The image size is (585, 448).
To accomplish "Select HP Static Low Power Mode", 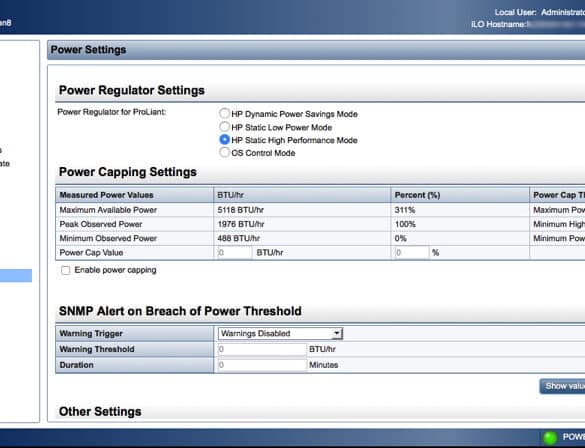I will pyautogui.click(x=224, y=127).
